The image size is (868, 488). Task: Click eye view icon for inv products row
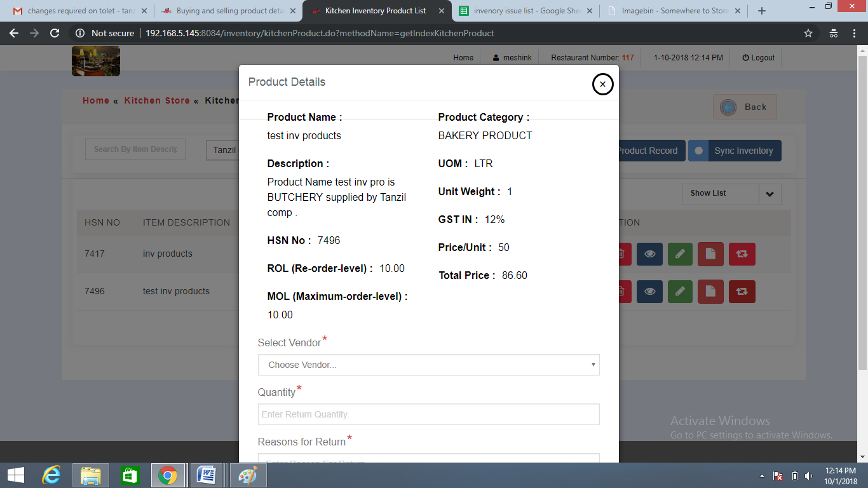coord(649,254)
